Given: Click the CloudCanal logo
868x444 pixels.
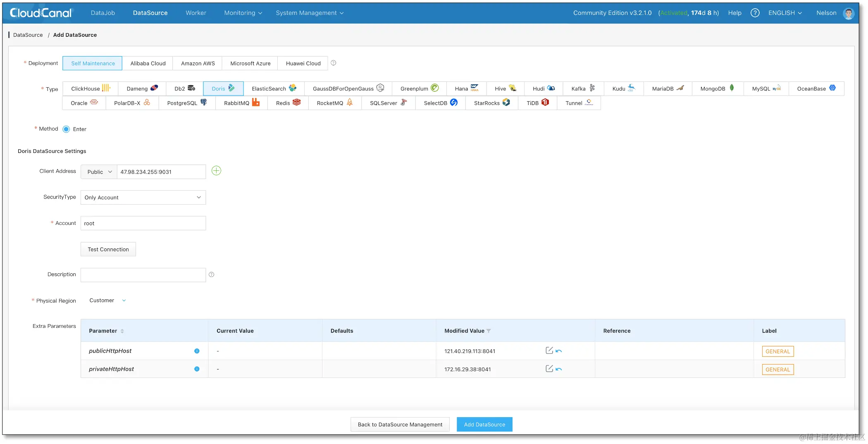Looking at the screenshot, I should (41, 13).
